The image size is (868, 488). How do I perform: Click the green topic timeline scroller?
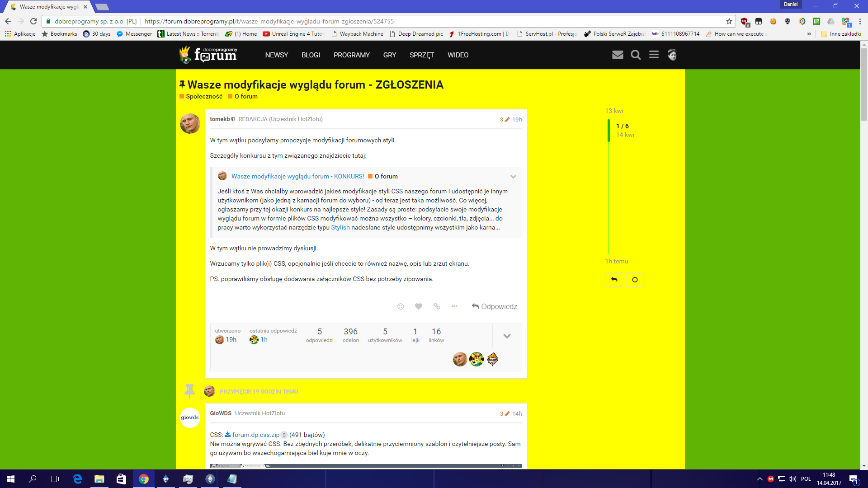pos(609,131)
